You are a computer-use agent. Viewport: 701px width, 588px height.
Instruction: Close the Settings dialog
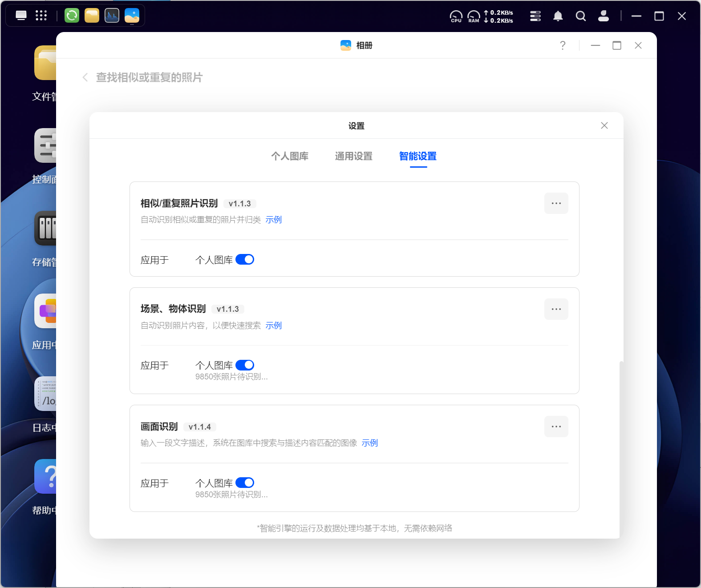pos(604,125)
